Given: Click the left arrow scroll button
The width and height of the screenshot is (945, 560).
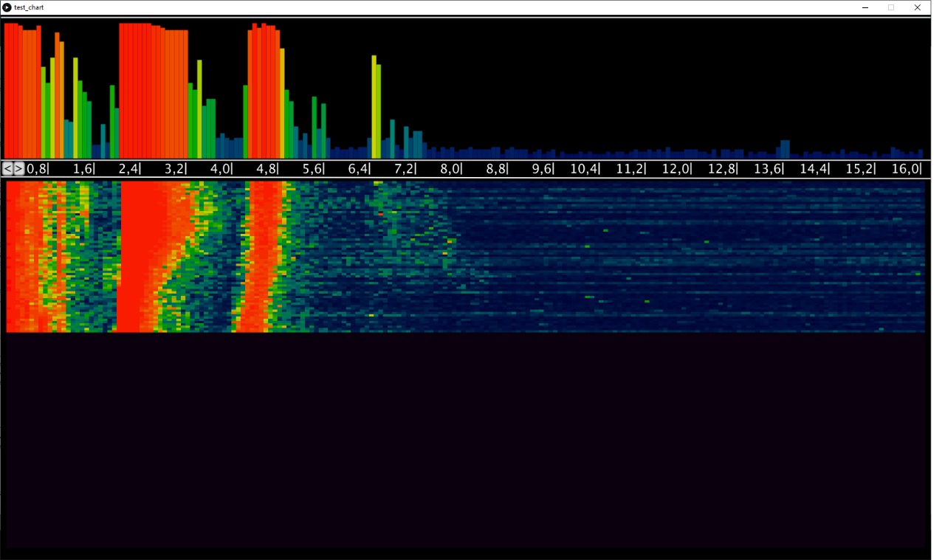Looking at the screenshot, I should [8, 168].
